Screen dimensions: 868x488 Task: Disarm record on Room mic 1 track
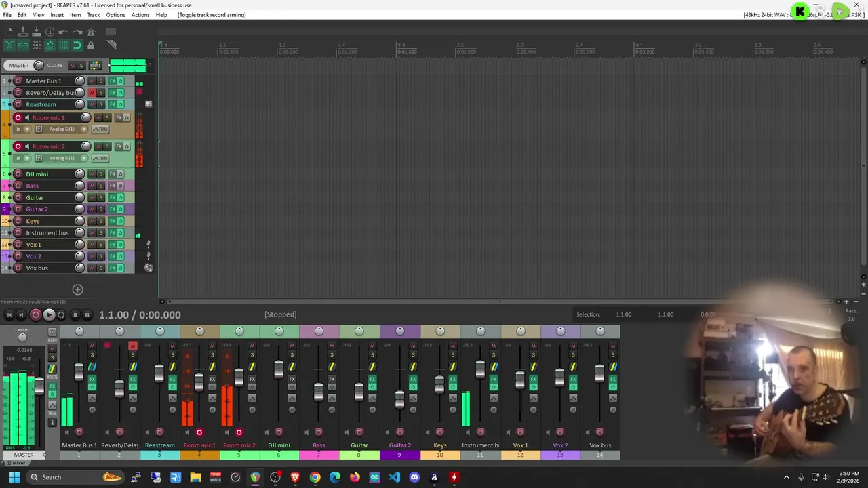(18, 118)
